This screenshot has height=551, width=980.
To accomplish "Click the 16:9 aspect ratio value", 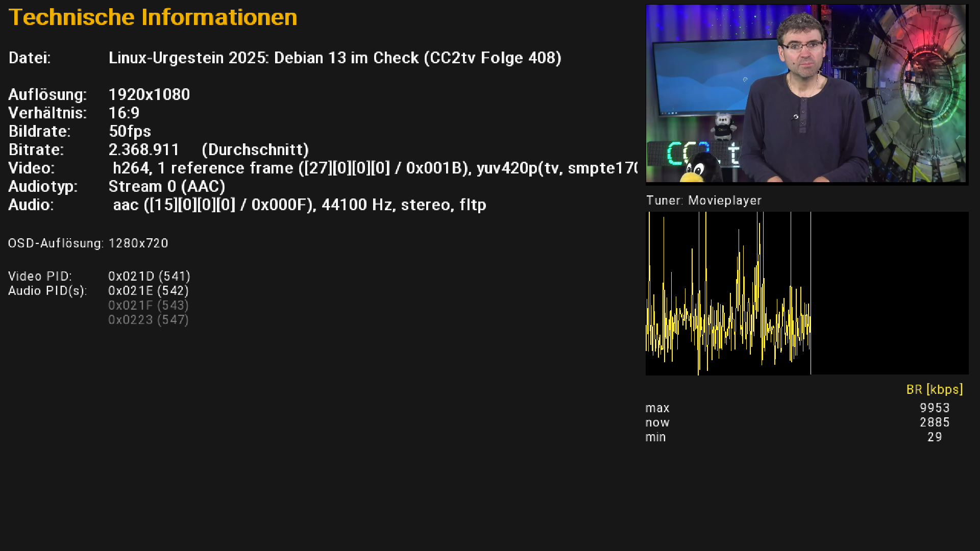I will point(124,113).
